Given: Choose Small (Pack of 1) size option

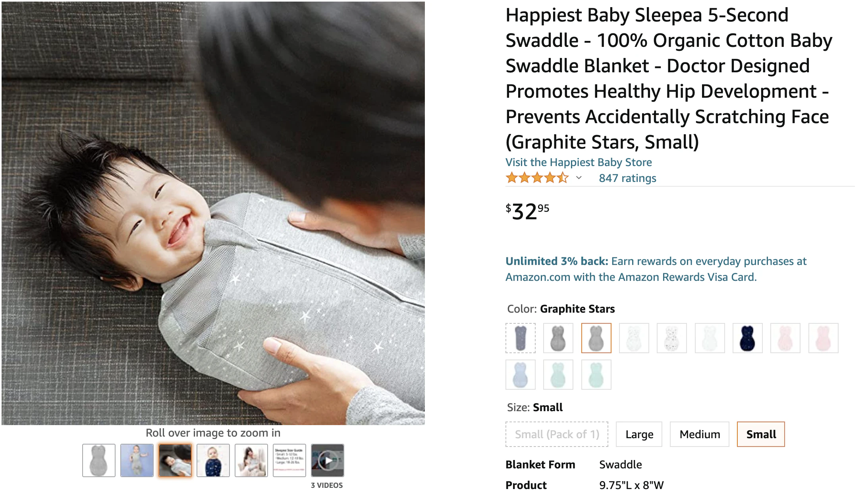Looking at the screenshot, I should coord(557,434).
